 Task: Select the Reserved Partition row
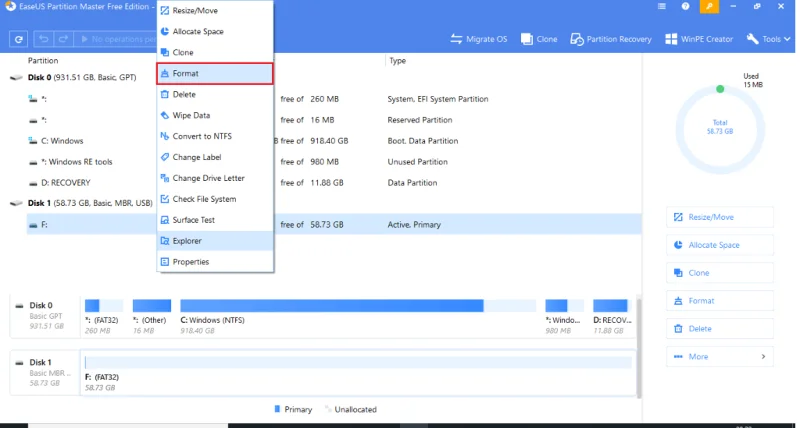[x=334, y=120]
